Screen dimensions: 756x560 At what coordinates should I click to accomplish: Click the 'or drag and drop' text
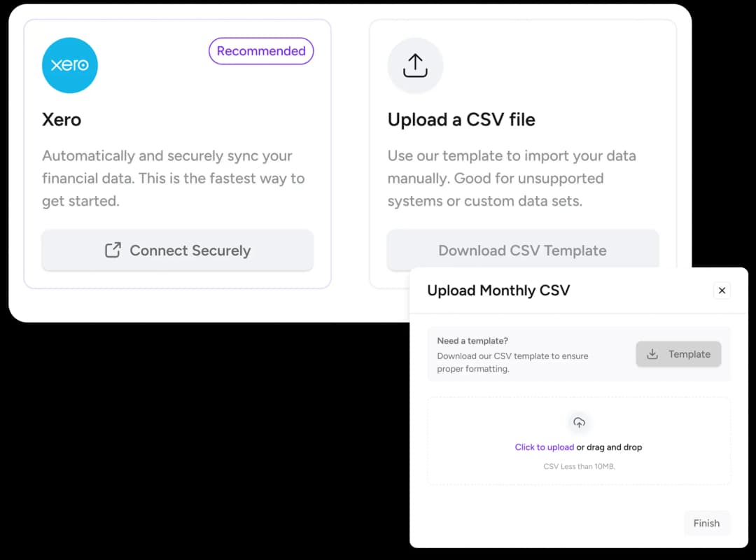609,447
